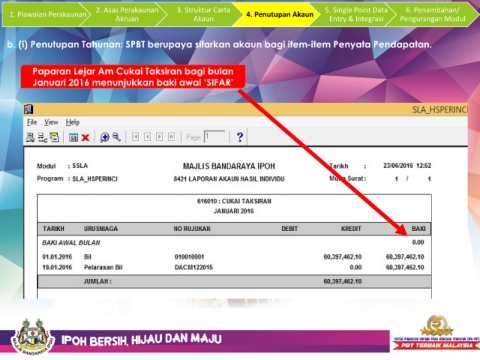
Task: Go to the next page arrow button
Action: (159, 137)
